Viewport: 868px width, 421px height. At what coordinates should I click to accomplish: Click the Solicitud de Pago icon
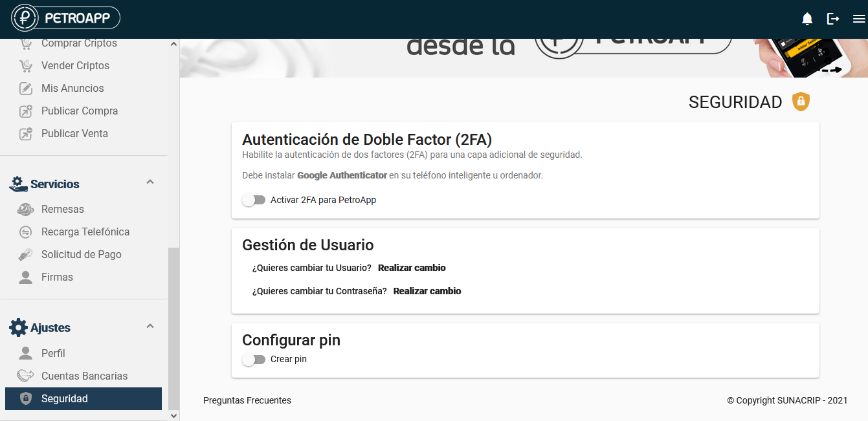tap(25, 255)
